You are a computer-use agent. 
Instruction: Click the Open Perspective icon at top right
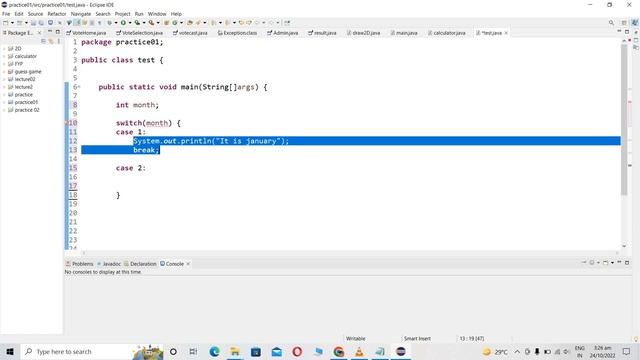point(624,22)
